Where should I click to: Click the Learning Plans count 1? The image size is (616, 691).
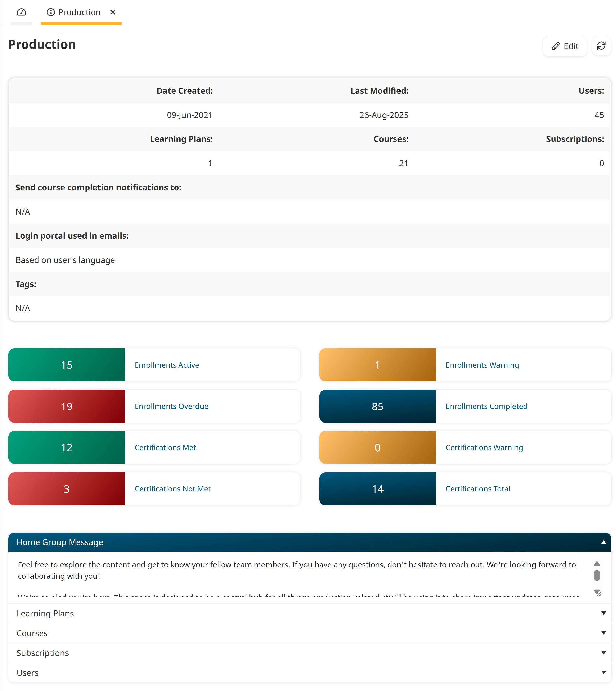[x=210, y=163]
